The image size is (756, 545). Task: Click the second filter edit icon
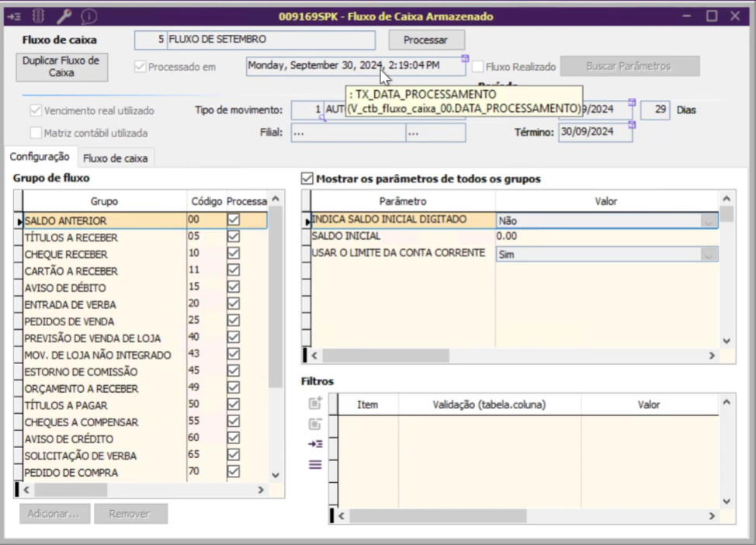coord(315,424)
